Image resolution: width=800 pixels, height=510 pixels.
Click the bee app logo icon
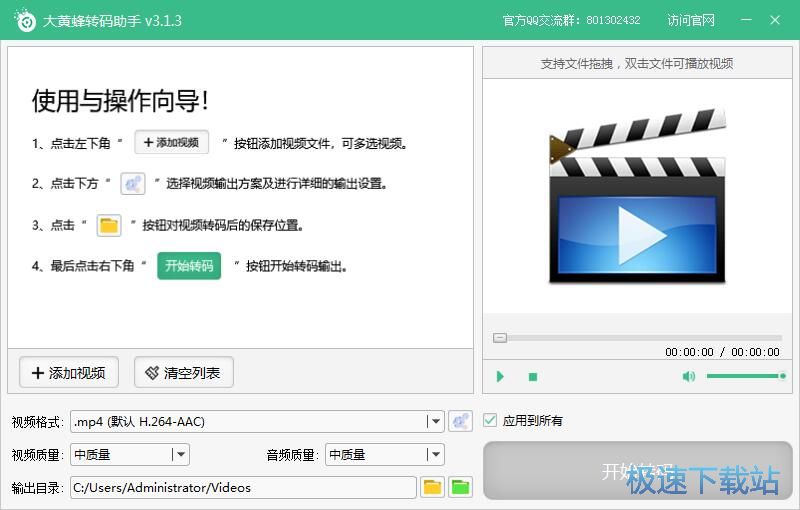coord(24,21)
